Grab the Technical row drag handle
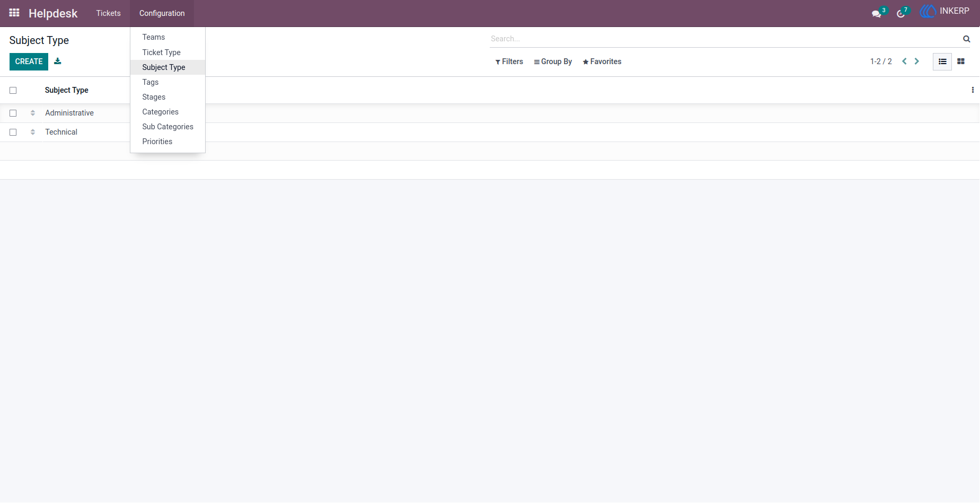 coord(33,132)
